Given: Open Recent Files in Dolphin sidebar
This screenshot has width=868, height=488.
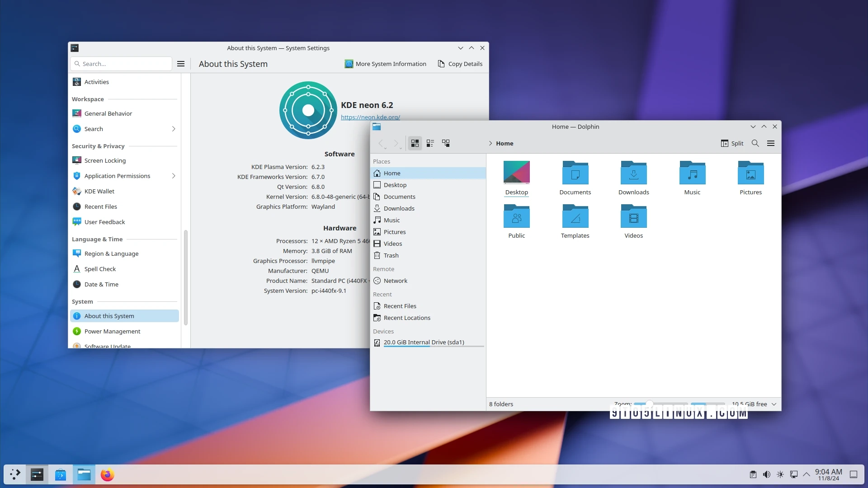Looking at the screenshot, I should point(428,306).
